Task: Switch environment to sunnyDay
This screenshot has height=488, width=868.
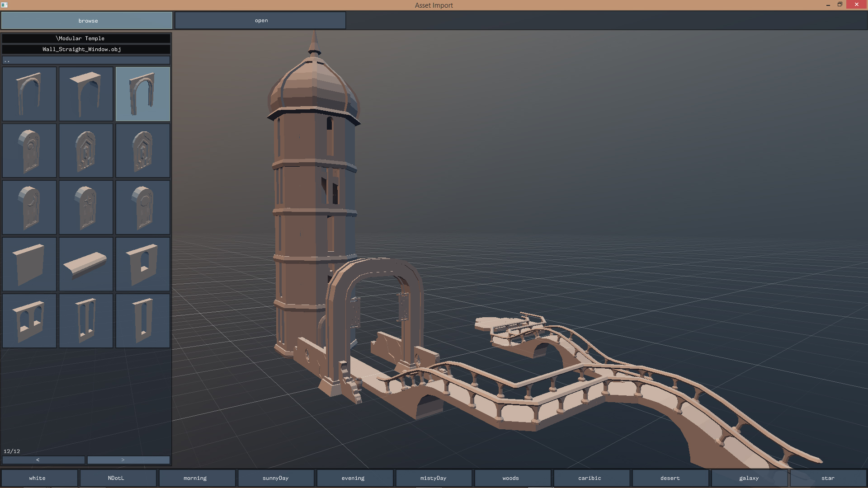Action: pyautogui.click(x=276, y=478)
